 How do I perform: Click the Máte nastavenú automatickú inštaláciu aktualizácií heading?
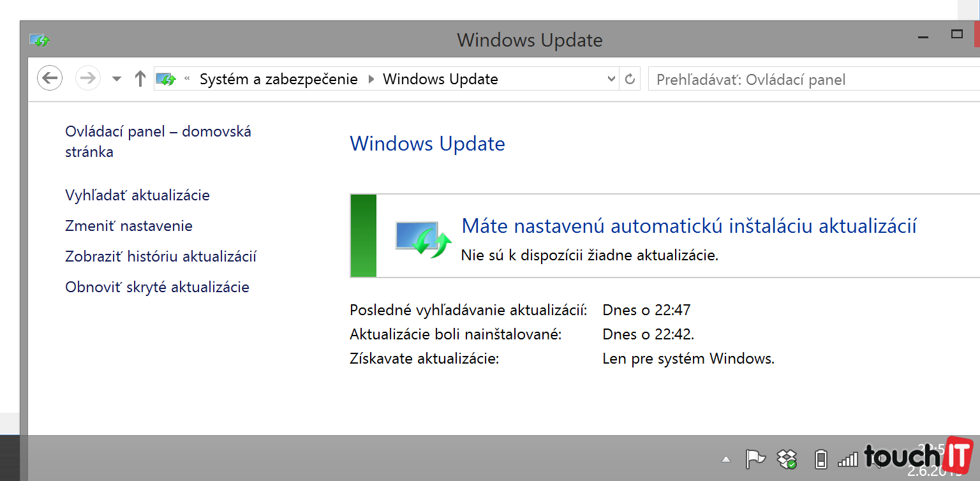(689, 226)
